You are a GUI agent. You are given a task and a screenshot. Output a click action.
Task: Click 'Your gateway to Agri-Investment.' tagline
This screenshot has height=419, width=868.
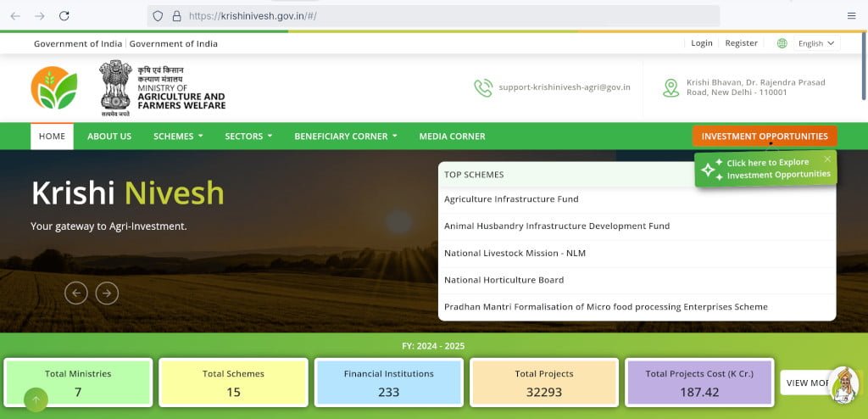click(x=108, y=226)
